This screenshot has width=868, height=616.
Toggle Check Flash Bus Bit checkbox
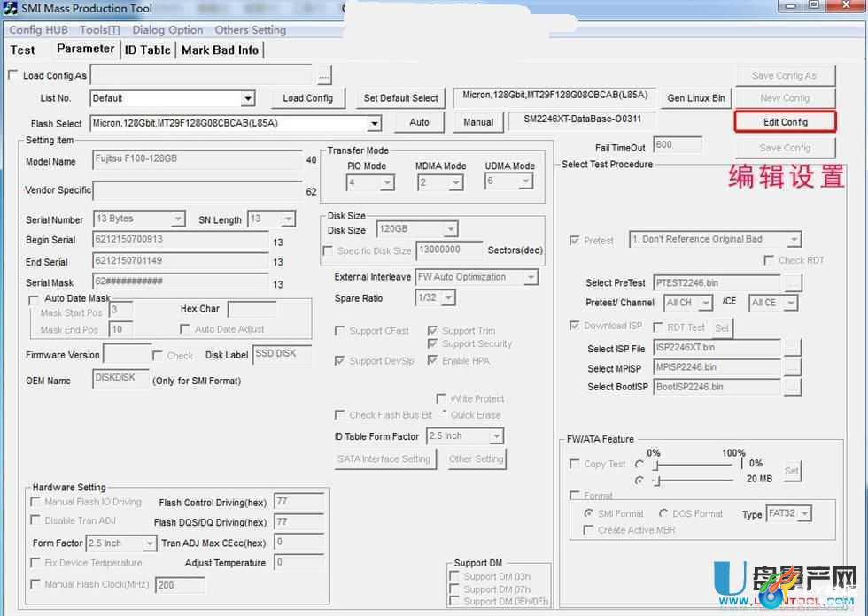pyautogui.click(x=339, y=415)
